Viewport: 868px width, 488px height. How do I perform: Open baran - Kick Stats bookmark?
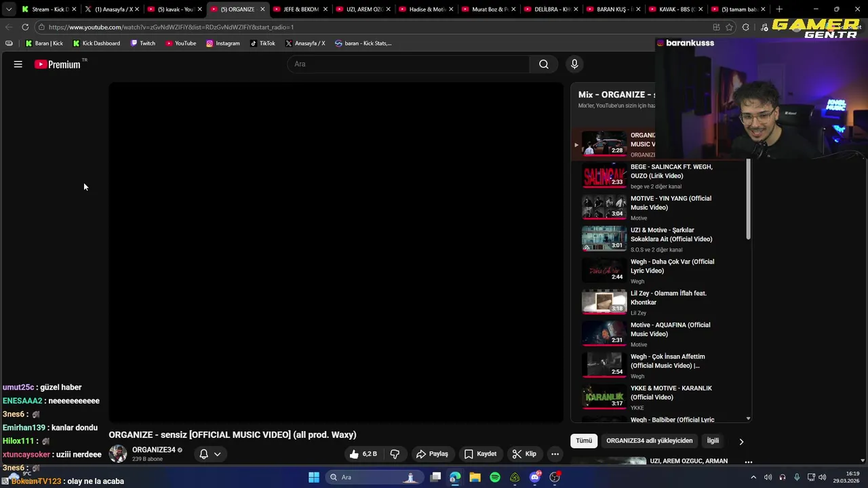pos(363,43)
